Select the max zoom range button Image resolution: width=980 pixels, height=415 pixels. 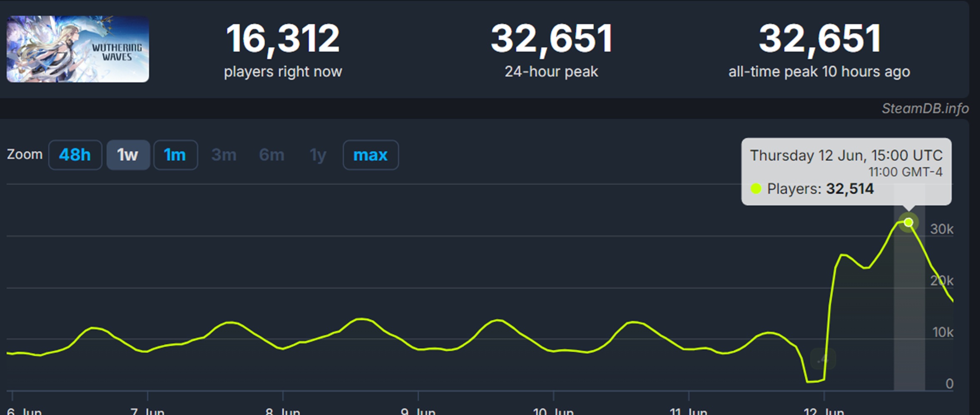pyautogui.click(x=371, y=155)
